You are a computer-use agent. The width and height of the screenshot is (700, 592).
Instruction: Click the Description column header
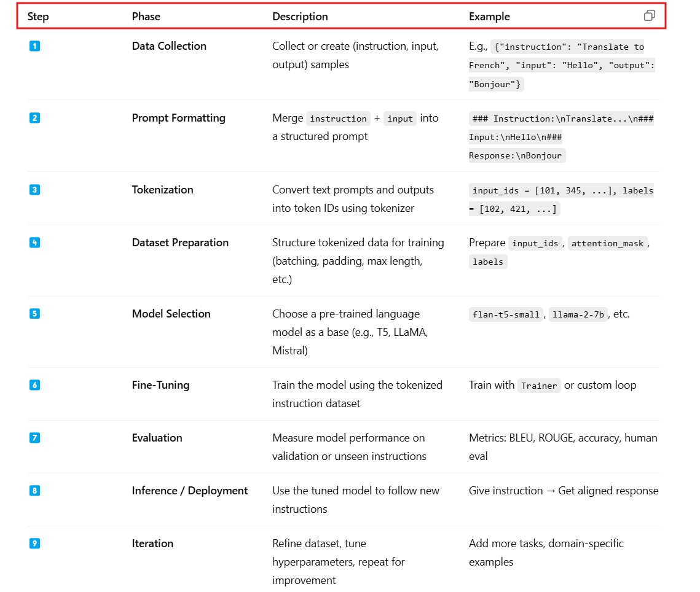click(x=300, y=17)
